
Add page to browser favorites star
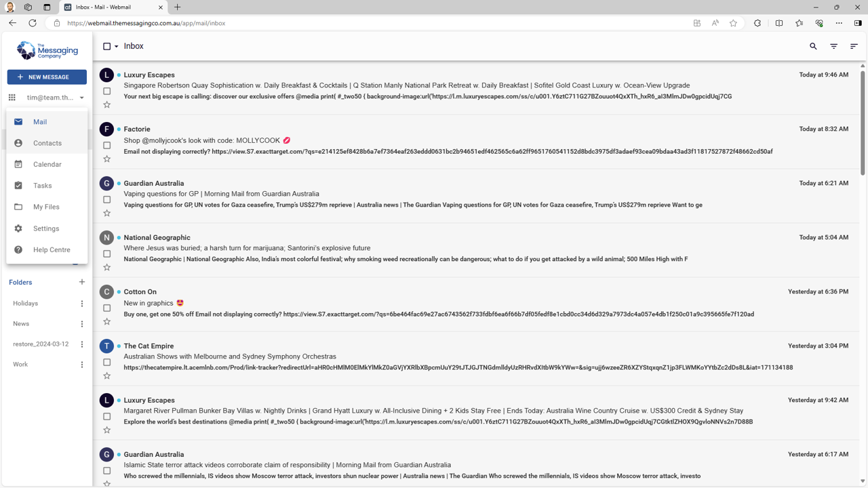pyautogui.click(x=733, y=23)
